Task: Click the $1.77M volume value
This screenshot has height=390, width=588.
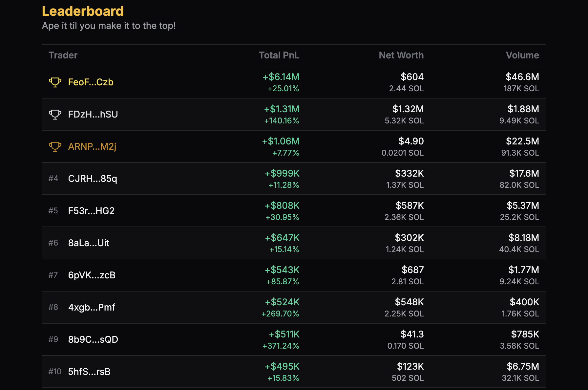Action: 524,270
